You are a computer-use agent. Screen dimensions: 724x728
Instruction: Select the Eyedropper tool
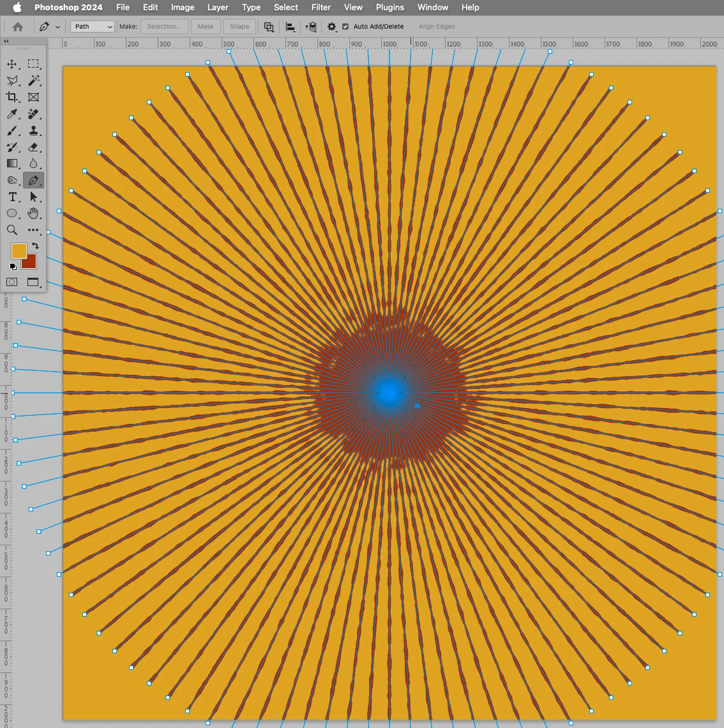click(x=12, y=114)
